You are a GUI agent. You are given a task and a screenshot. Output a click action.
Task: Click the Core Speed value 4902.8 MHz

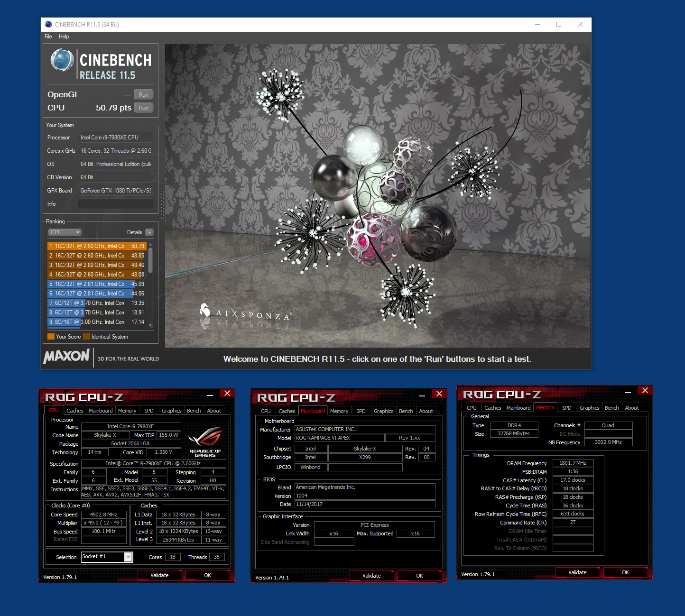104,515
